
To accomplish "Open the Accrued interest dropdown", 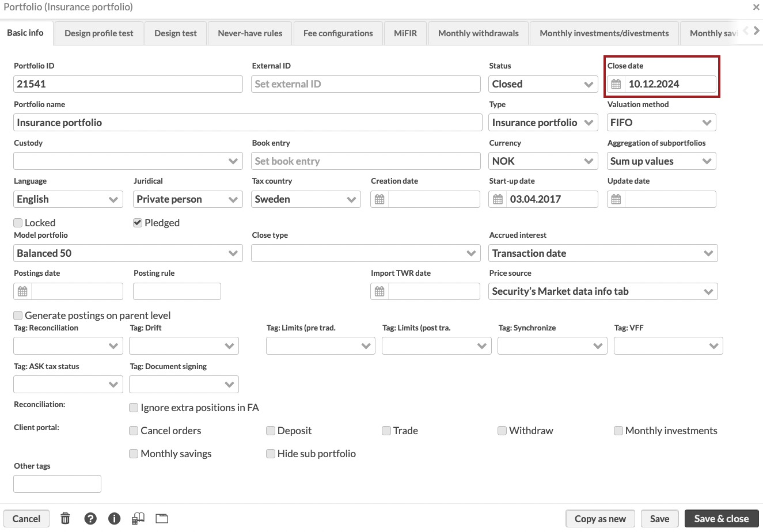I will click(603, 253).
